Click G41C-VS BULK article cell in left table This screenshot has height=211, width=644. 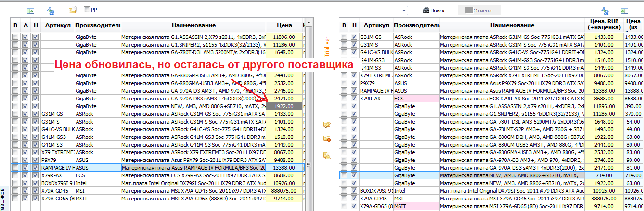[x=57, y=129]
